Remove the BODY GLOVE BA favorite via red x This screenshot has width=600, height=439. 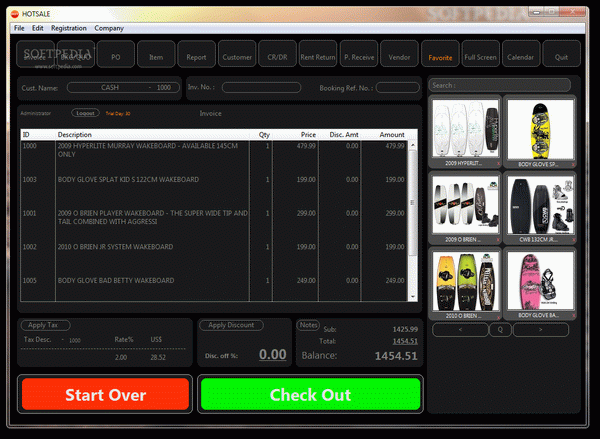[573, 316]
